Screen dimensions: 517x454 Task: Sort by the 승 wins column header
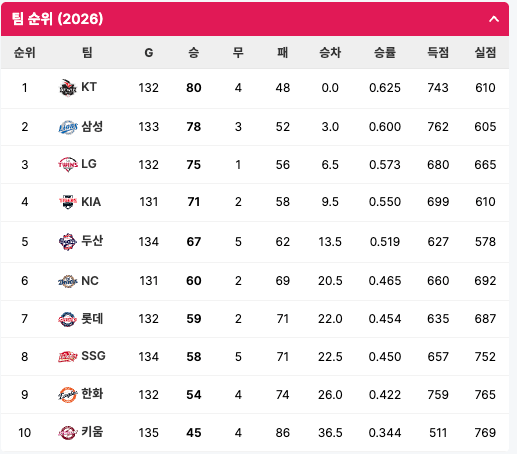(x=194, y=53)
